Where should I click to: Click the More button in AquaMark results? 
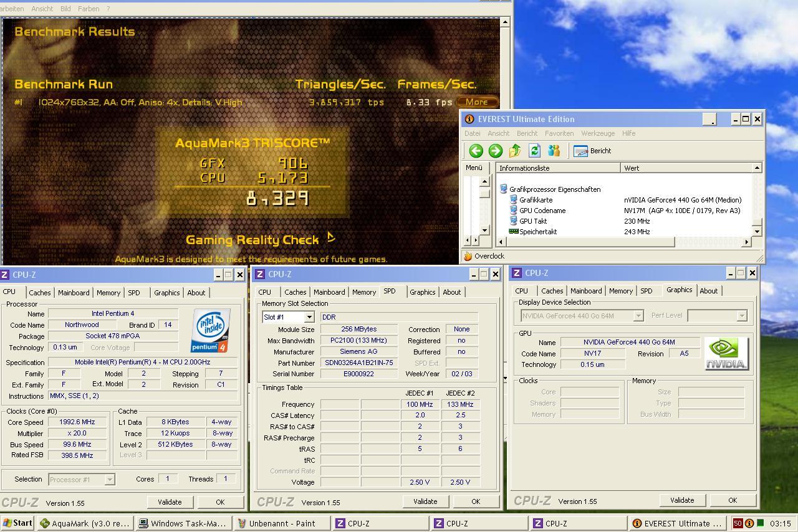(477, 102)
